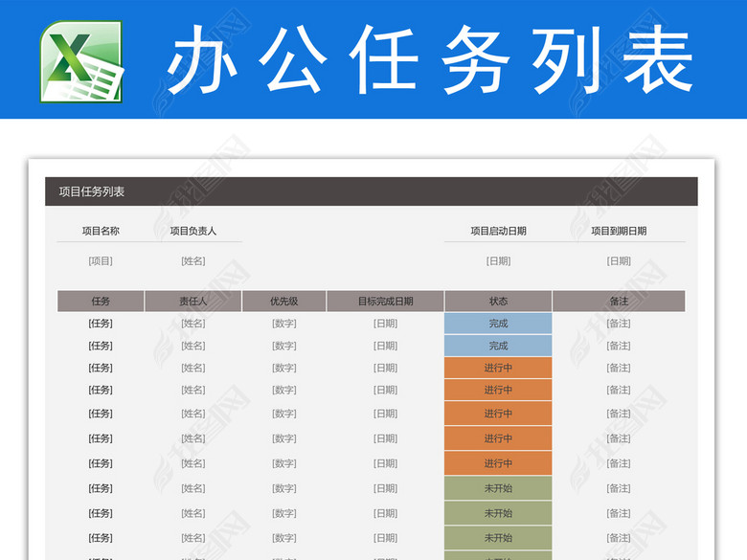747x560 pixels.
Task: Select the 项目启动日期 label
Action: (x=498, y=231)
